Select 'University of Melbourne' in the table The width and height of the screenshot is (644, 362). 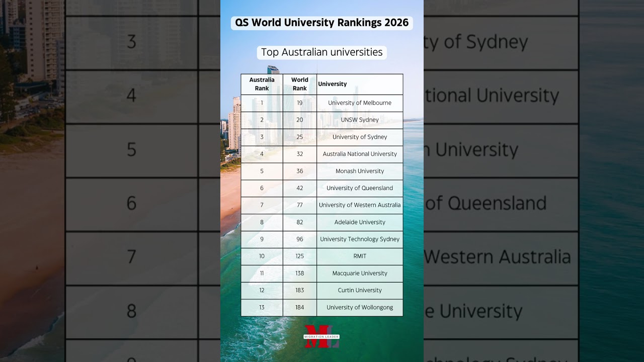(x=360, y=103)
